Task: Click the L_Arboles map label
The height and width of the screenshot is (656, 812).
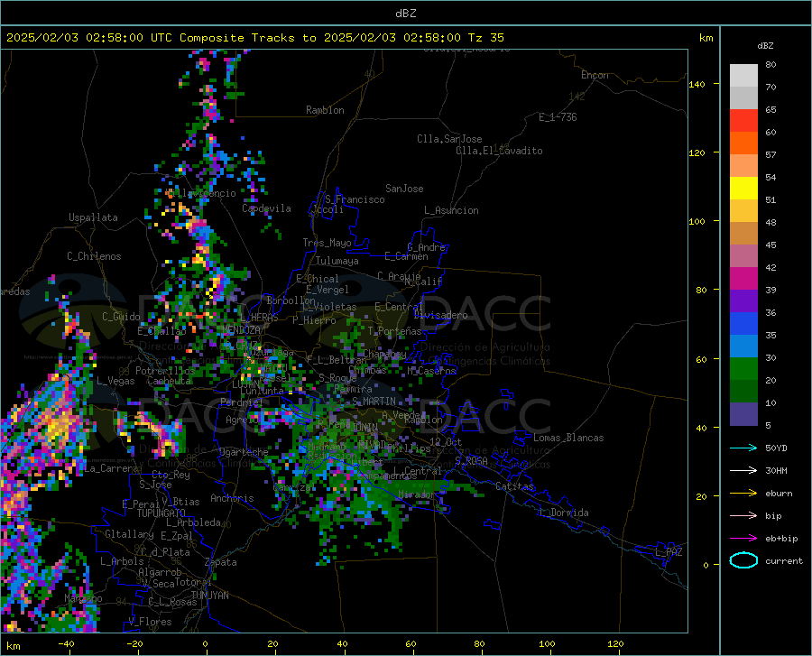Action: tap(122, 560)
